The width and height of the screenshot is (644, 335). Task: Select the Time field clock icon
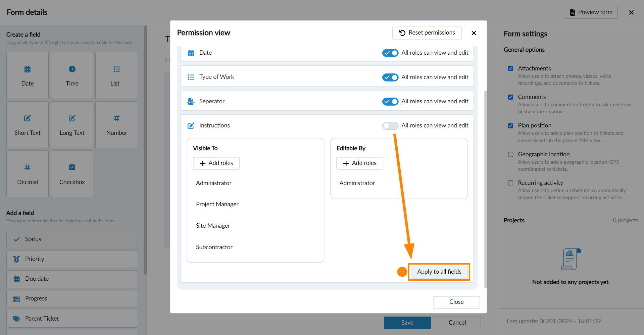pos(72,69)
